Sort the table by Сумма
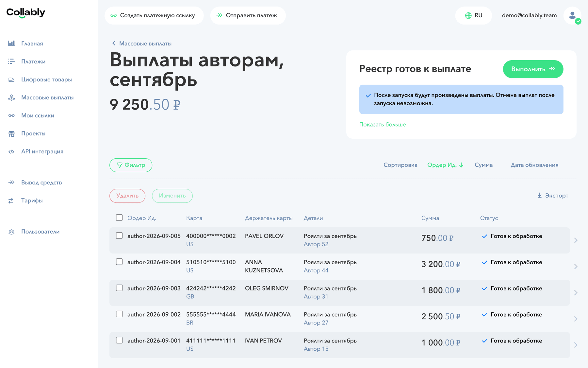This screenshot has width=588, height=368. (x=483, y=165)
